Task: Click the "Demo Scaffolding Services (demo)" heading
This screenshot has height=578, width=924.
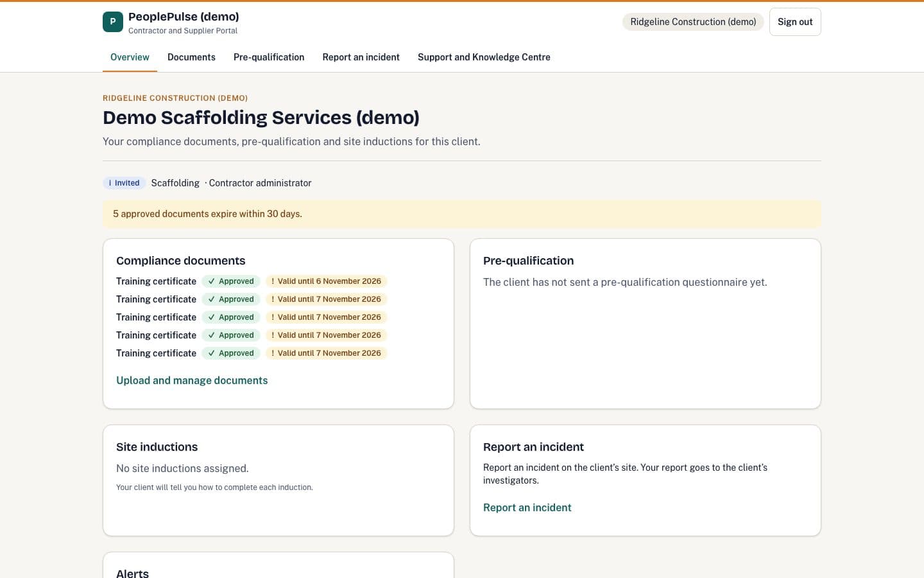Action: (x=261, y=118)
